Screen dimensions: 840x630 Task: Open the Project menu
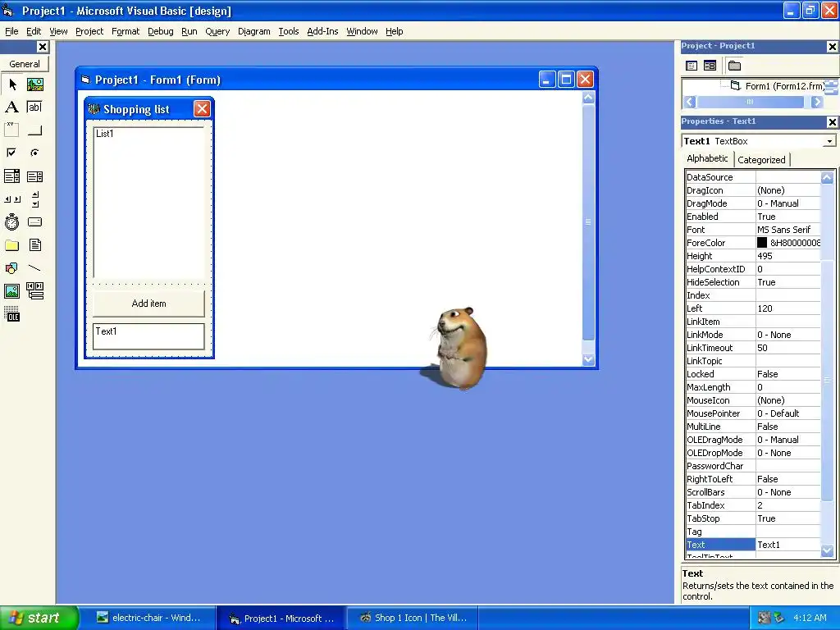(x=89, y=31)
